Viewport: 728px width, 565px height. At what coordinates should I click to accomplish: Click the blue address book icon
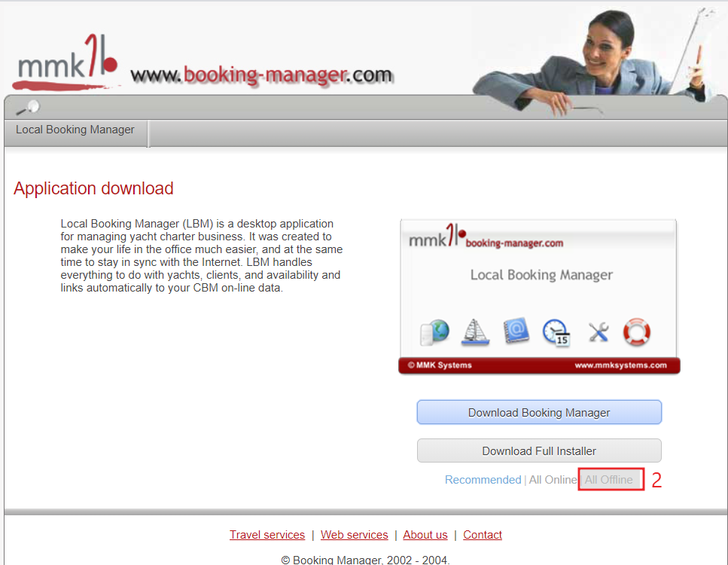[x=516, y=331]
